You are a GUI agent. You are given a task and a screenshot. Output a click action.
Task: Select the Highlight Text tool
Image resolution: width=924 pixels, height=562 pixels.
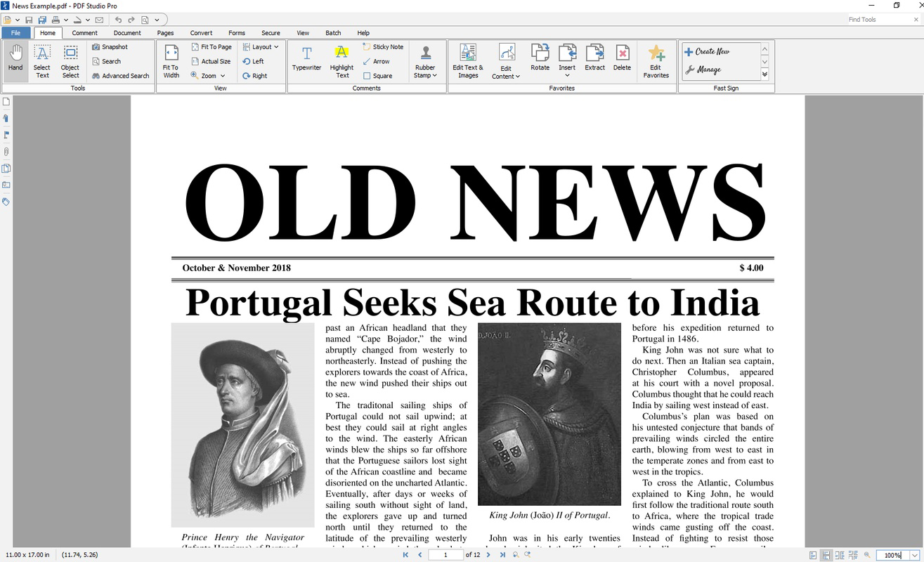341,60
